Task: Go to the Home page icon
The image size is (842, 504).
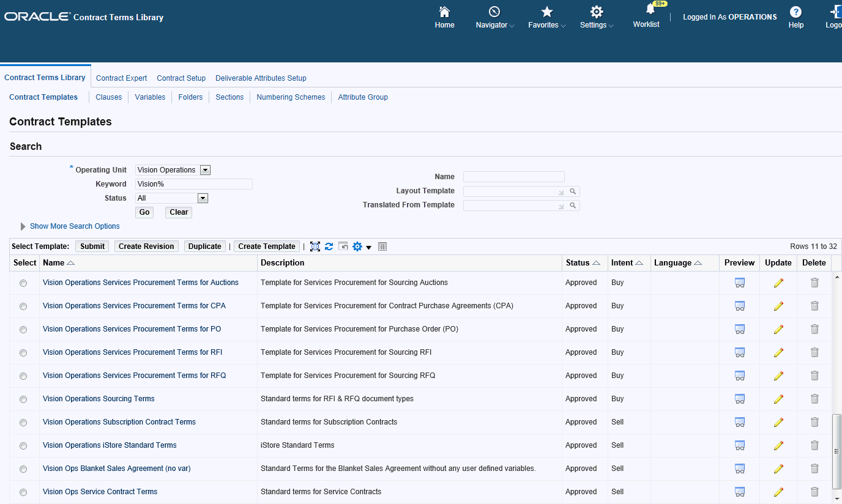Action: 445,12
